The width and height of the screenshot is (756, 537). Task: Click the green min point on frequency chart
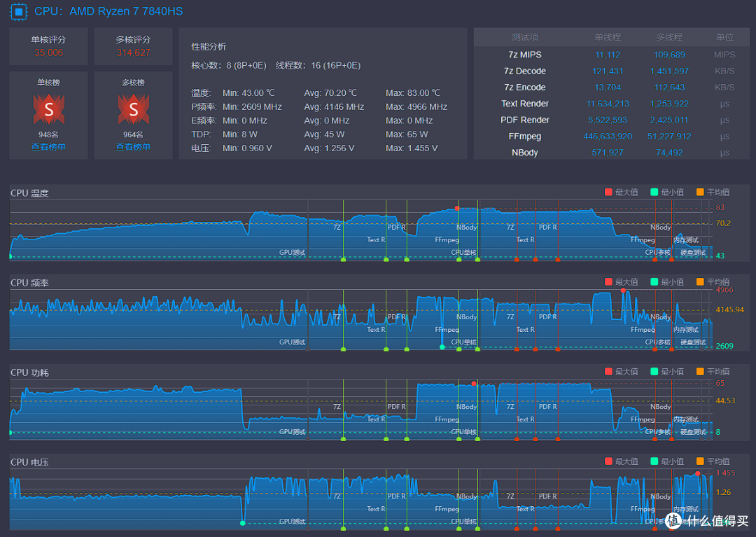click(x=442, y=347)
